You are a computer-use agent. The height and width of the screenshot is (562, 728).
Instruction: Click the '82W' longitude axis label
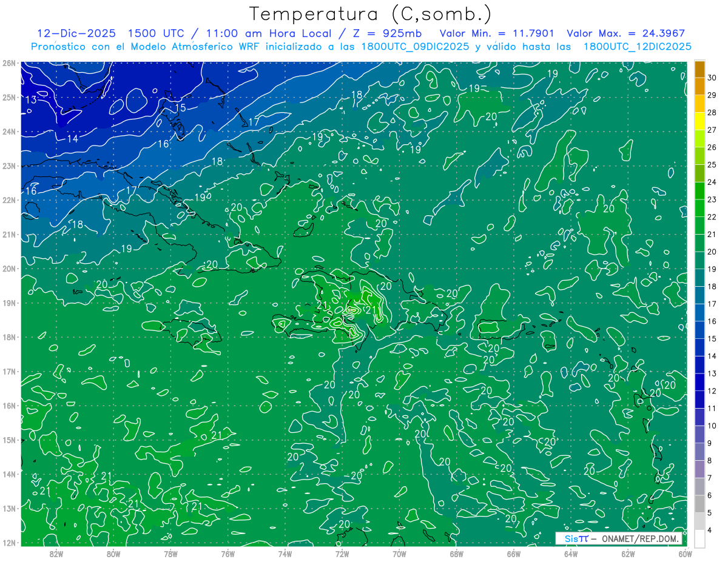(56, 554)
